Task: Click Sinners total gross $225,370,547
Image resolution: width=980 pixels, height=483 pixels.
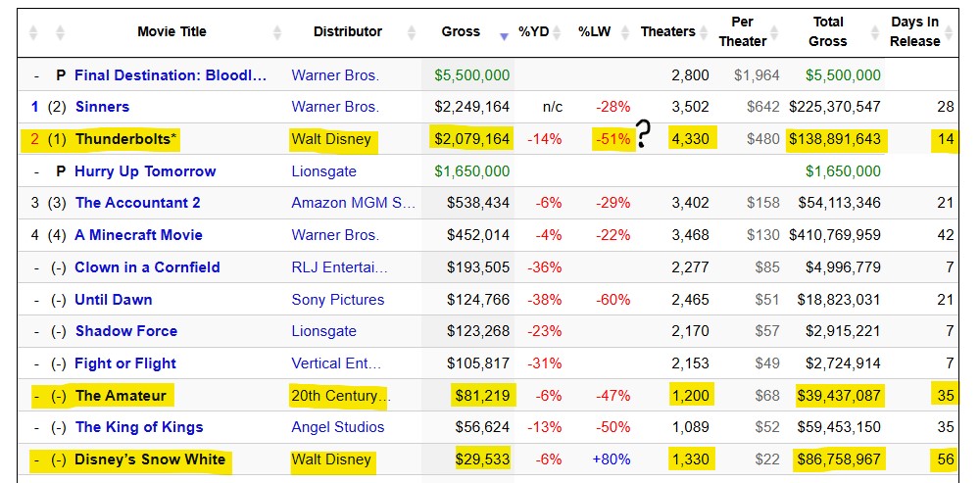Action: [834, 107]
